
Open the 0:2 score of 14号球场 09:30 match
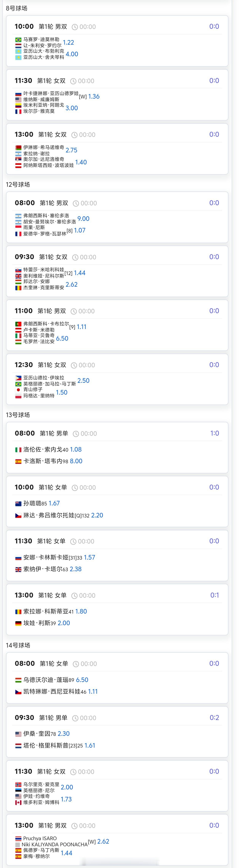pyautogui.click(x=214, y=718)
